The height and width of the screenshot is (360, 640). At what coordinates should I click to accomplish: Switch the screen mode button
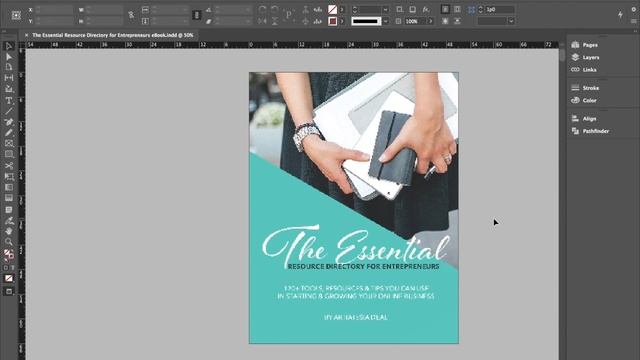tap(9, 291)
